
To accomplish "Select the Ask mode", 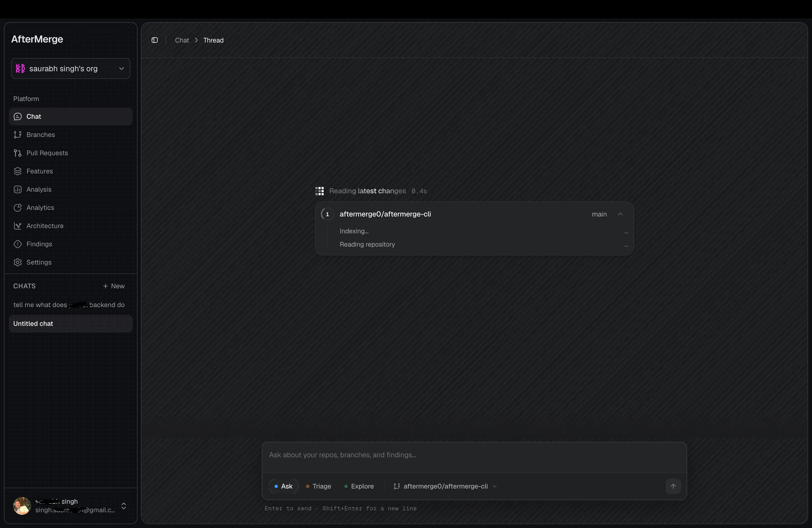I will pos(284,486).
